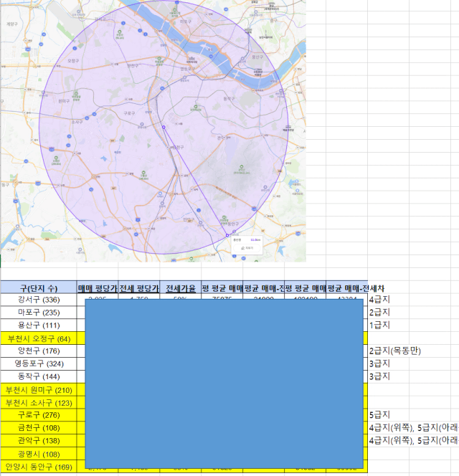The image size is (459, 476).
Task: Select the 1급지 cell beside 용산구
Action: (379, 325)
